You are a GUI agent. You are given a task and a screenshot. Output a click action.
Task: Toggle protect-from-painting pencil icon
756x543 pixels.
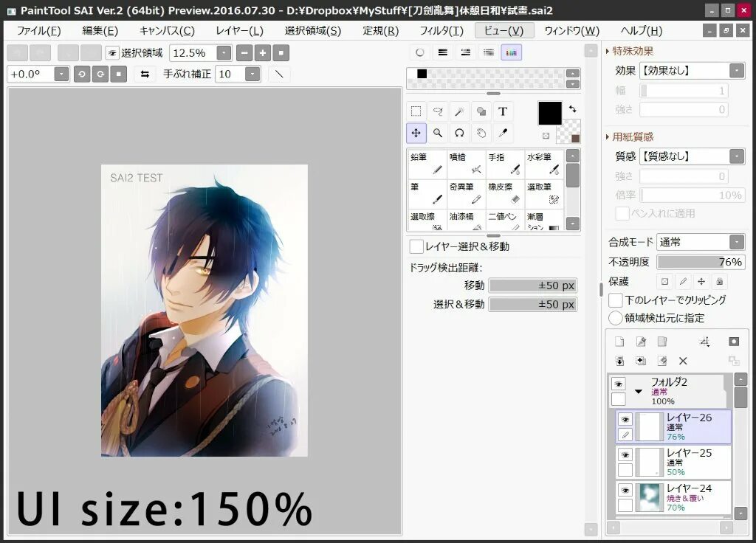pyautogui.click(x=683, y=281)
